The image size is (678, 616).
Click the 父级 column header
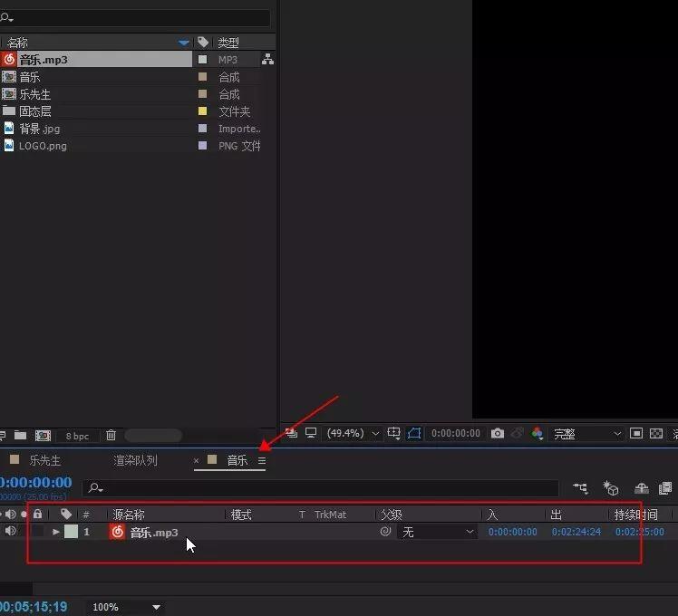point(392,515)
